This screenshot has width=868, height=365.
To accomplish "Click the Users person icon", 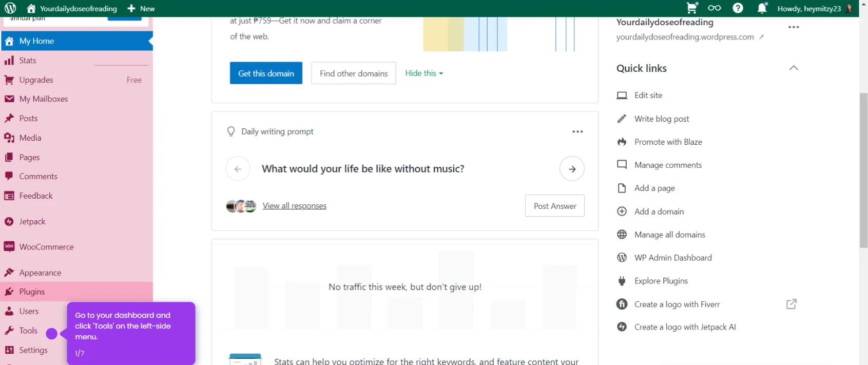I will (x=9, y=311).
